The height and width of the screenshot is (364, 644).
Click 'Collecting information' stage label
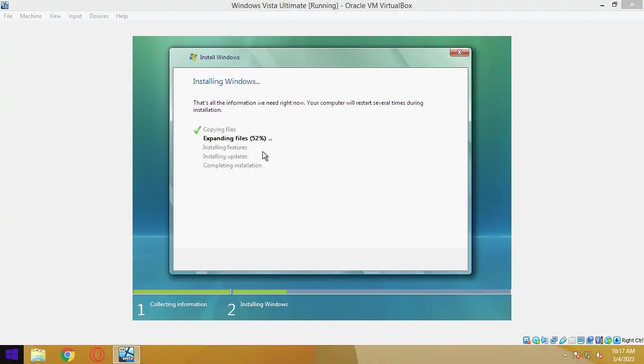pos(179,304)
